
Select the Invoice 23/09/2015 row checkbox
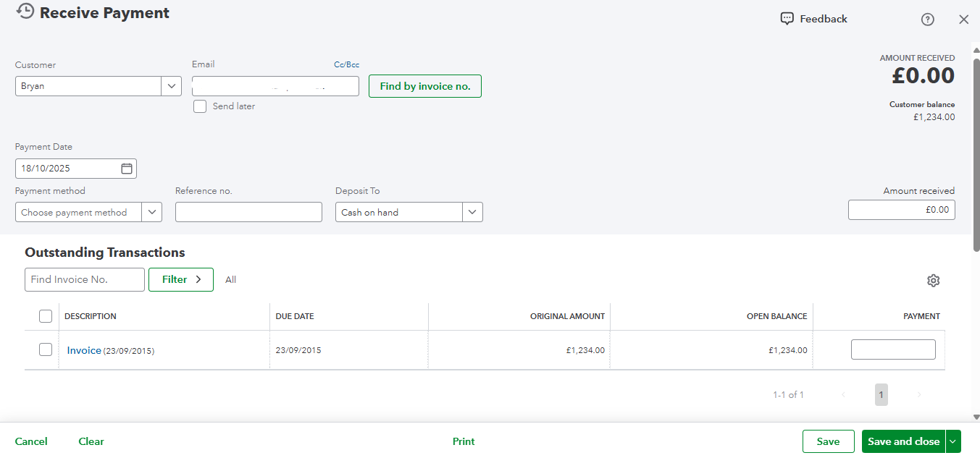click(46, 350)
